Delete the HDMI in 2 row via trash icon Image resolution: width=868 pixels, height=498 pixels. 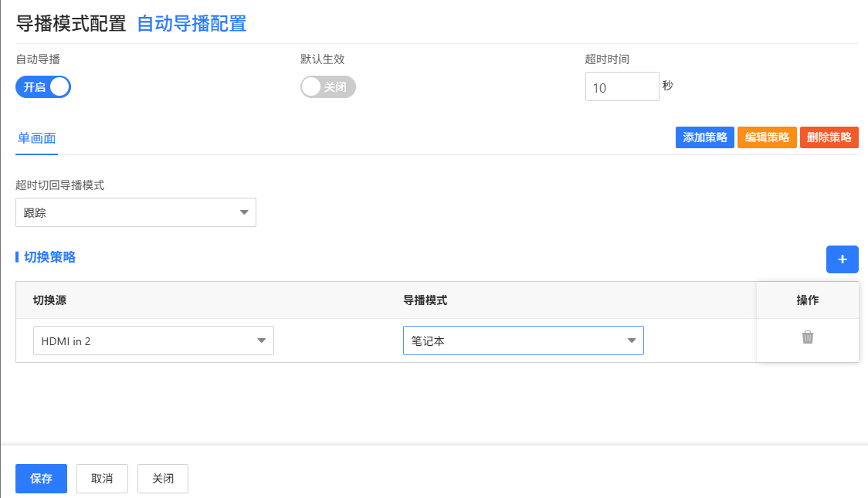807,337
